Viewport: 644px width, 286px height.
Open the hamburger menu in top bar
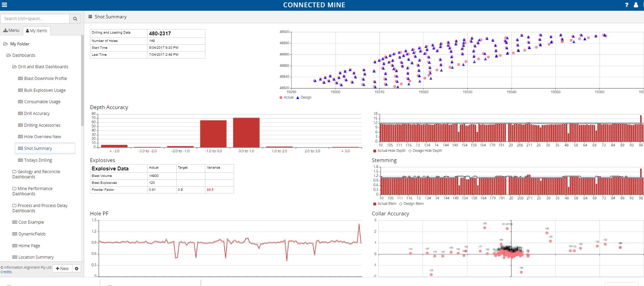[x=5, y=5]
